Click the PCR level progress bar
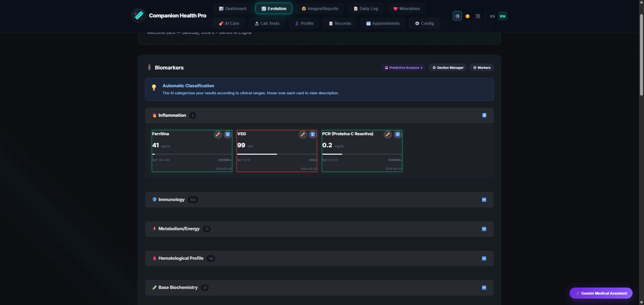 click(x=362, y=154)
